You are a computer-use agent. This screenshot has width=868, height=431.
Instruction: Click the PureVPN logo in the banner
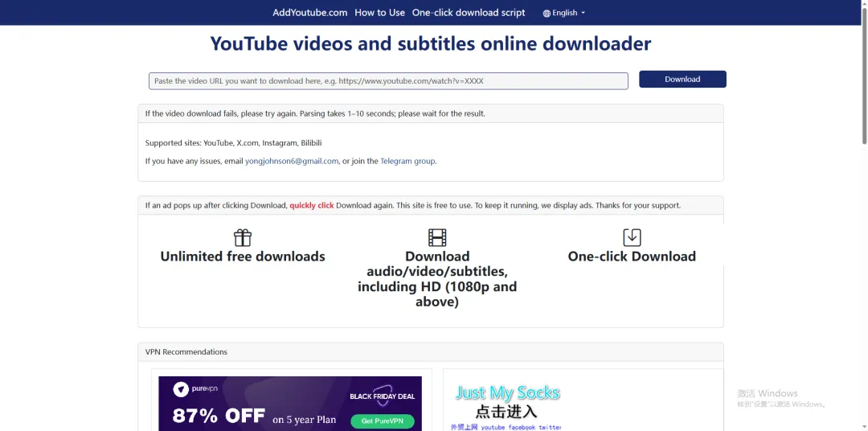point(196,389)
